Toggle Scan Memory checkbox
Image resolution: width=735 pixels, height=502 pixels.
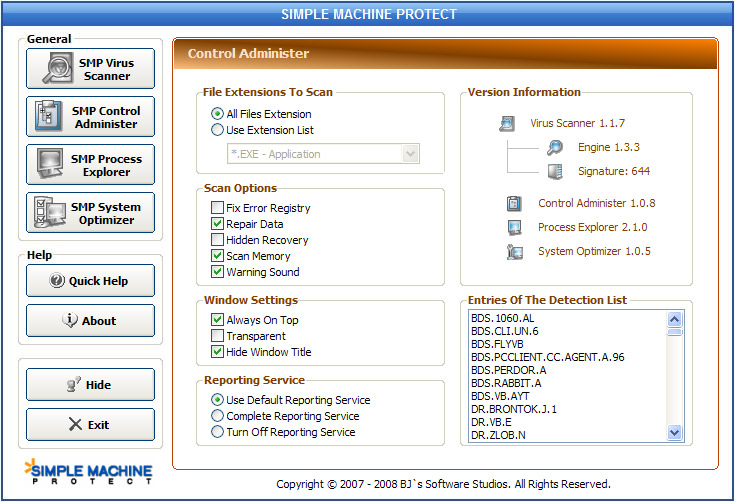pyautogui.click(x=217, y=255)
